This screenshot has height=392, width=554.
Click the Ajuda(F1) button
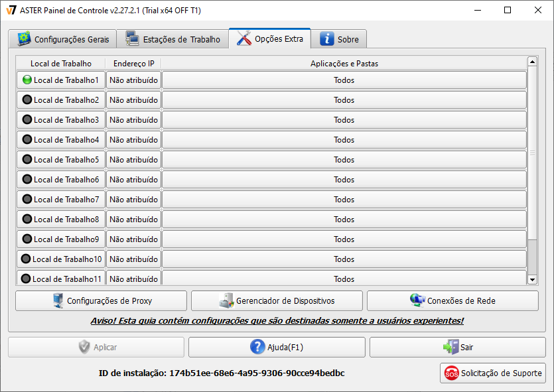point(277,347)
